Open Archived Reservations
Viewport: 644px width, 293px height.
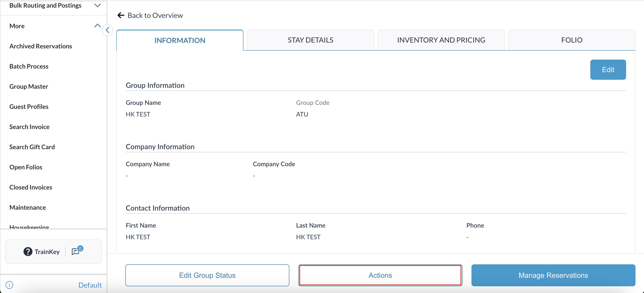[x=41, y=46]
